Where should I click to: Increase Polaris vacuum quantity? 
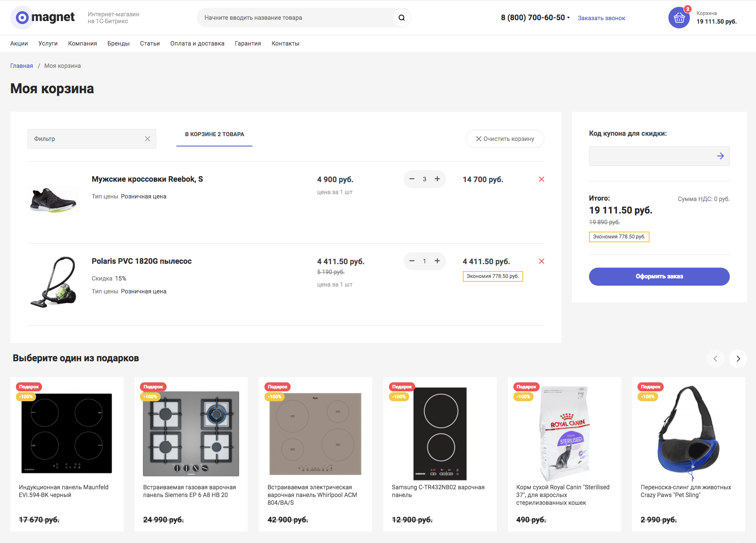[437, 261]
